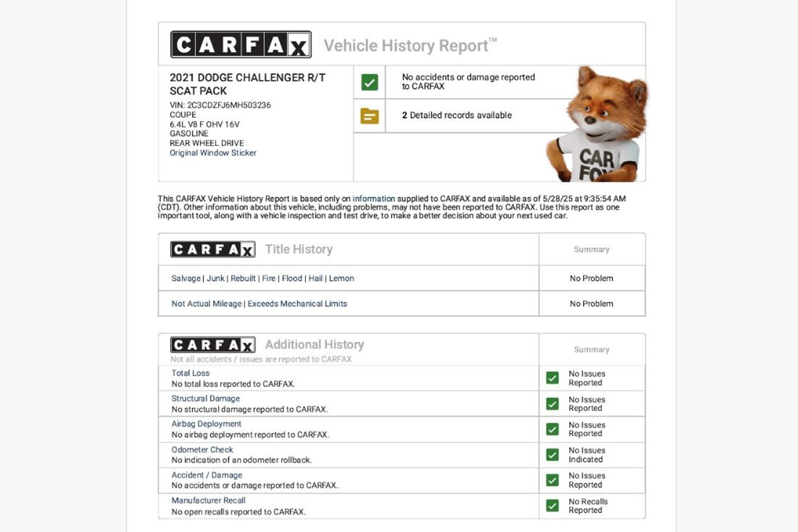Click the green check in Manufacturer Recall row
This screenshot has width=798, height=532.
(x=552, y=505)
